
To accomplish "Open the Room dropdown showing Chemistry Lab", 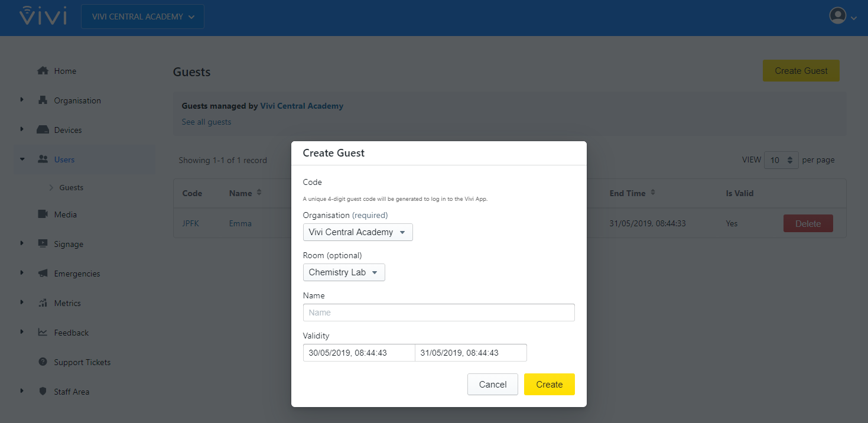I will pyautogui.click(x=344, y=272).
